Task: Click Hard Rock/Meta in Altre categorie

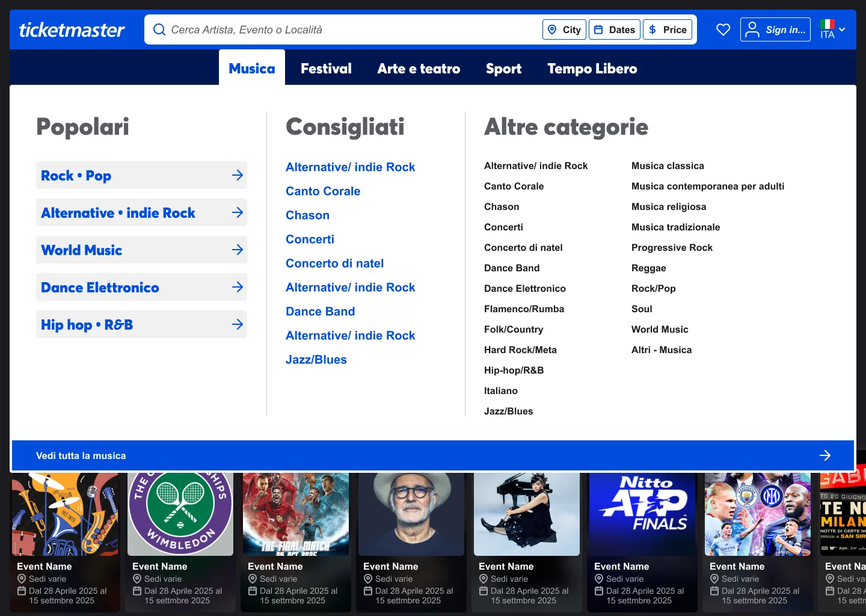Action: 520,350
